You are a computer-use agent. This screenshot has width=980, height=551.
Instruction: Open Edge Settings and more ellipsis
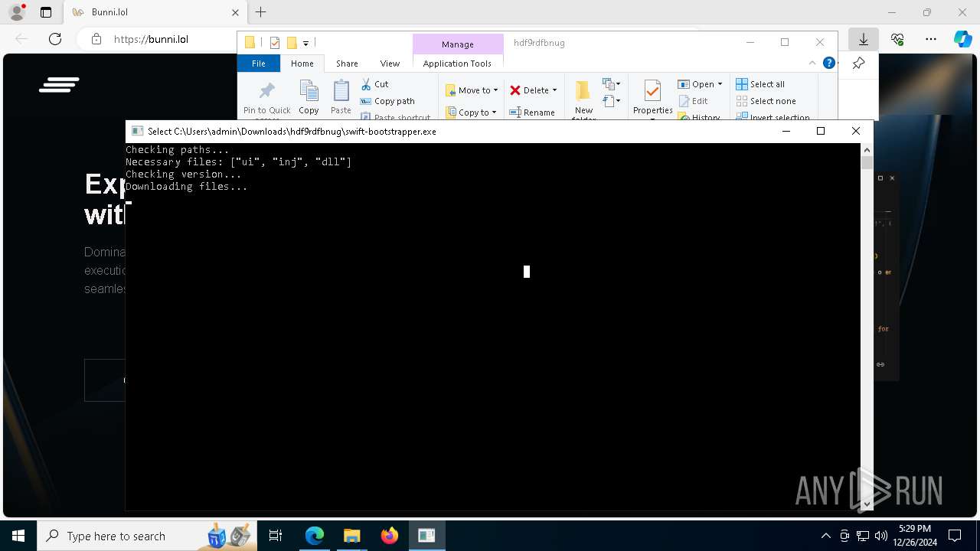tap(930, 39)
